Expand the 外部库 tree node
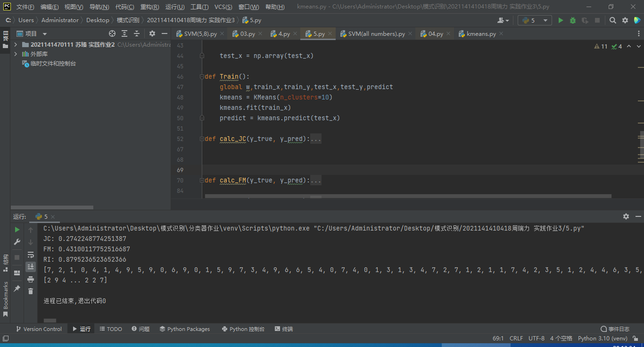Viewport: 644px width, 347px height. coord(16,54)
